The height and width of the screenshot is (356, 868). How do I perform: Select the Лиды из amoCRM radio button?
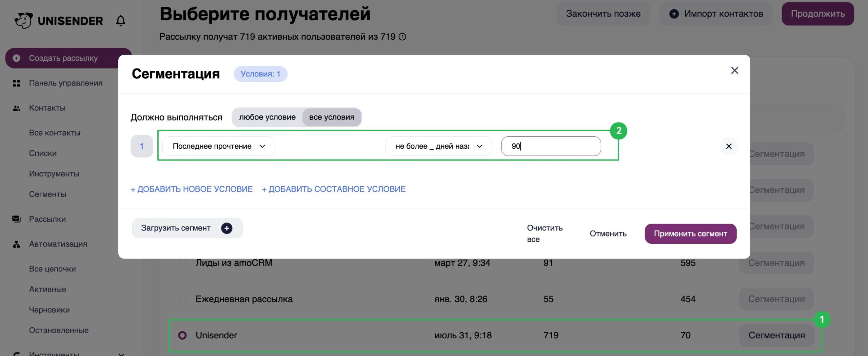coord(182,263)
